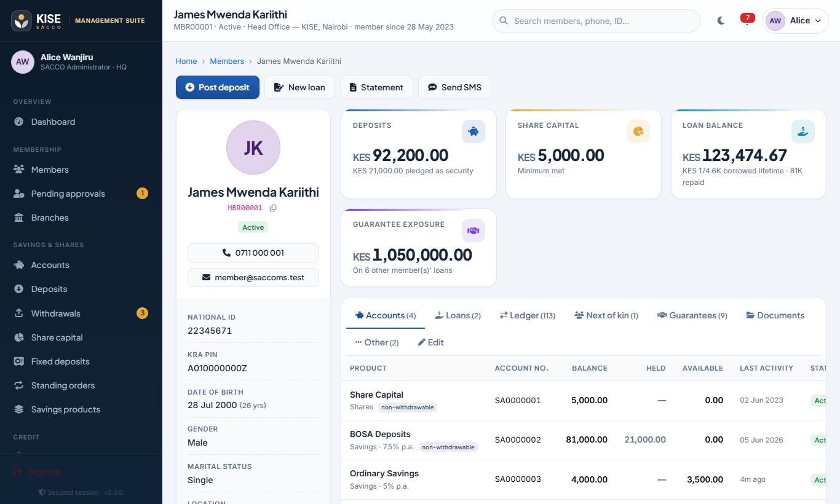
Task: Toggle dark mode moon icon
Action: coord(721,21)
